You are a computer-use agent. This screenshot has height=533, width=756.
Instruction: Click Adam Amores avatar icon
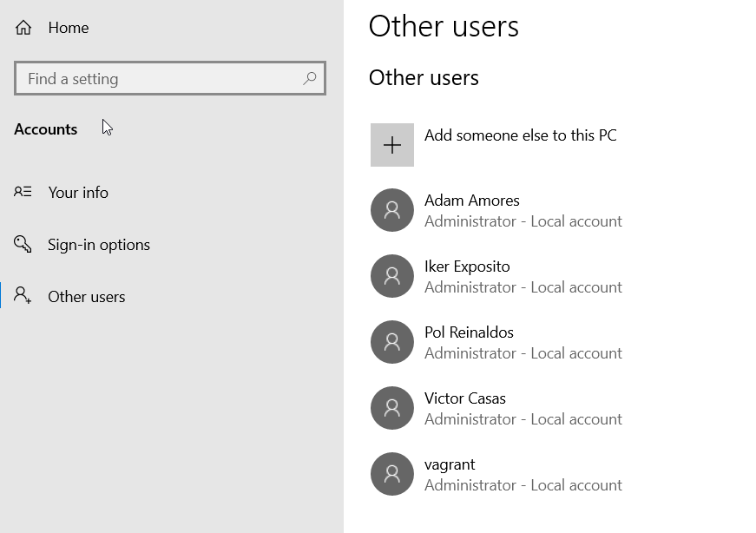392,210
